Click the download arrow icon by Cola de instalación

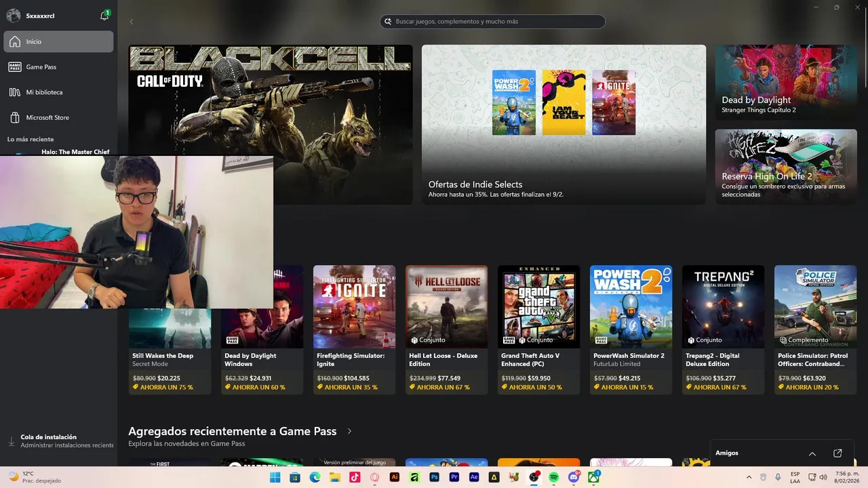click(12, 441)
